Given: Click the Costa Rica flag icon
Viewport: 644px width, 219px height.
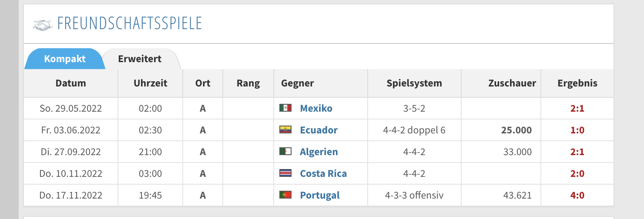Looking at the screenshot, I should [x=285, y=173].
